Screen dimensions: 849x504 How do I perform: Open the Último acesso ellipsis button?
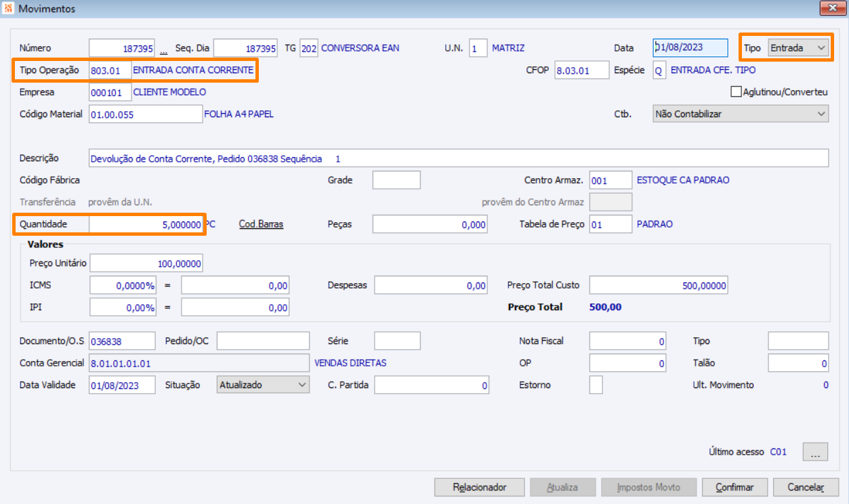click(815, 453)
